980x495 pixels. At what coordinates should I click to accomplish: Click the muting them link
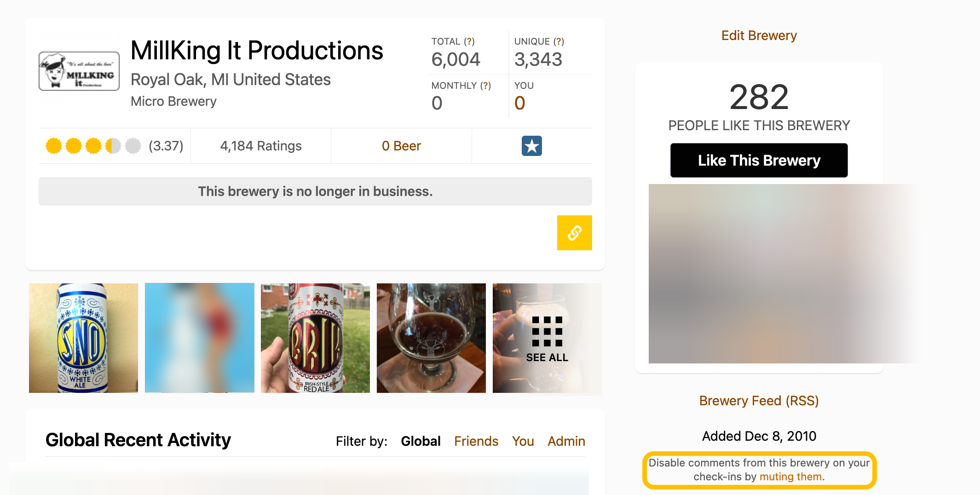point(790,477)
